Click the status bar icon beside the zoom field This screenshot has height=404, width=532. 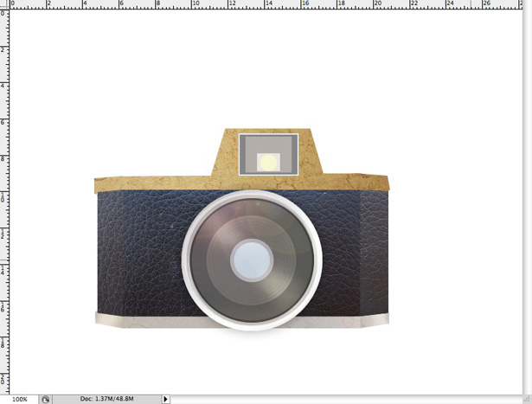point(45,400)
